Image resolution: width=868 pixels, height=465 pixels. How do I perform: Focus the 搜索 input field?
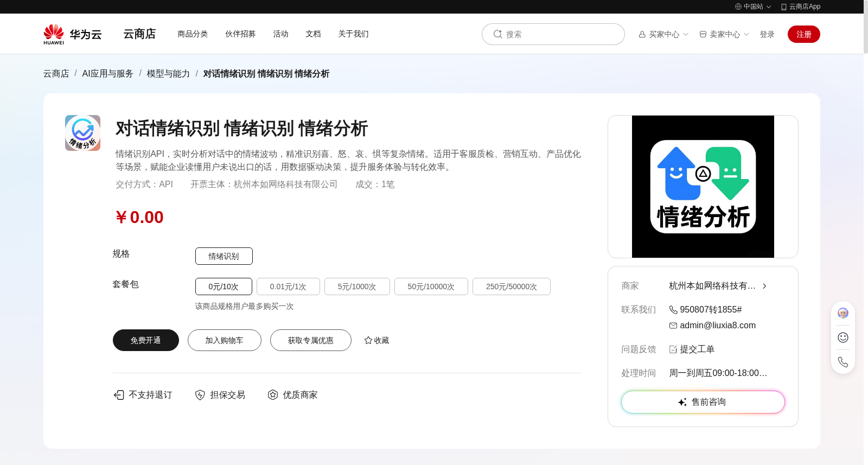click(553, 34)
